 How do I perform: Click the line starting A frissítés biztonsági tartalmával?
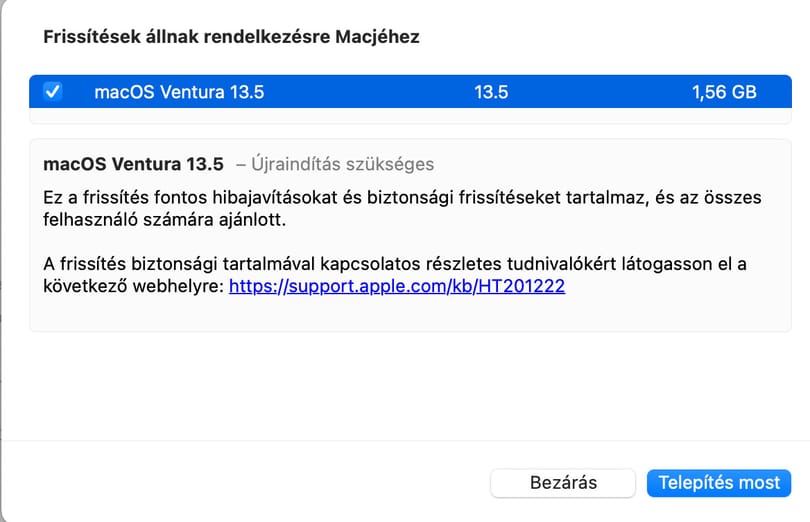(x=395, y=264)
